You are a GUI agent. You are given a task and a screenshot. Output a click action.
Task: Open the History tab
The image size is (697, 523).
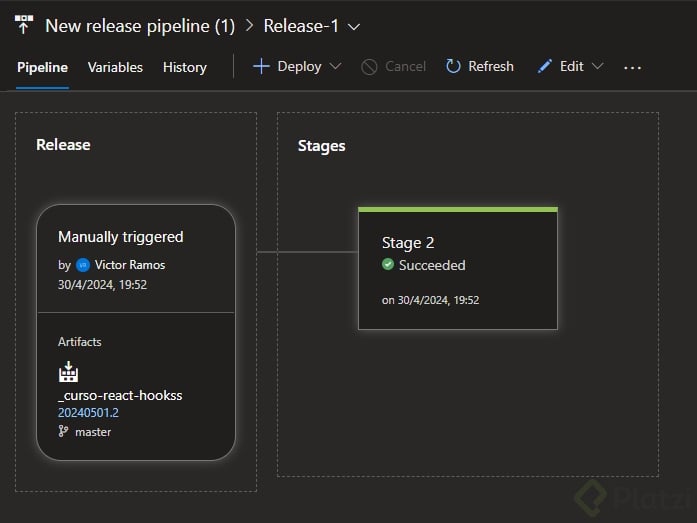point(185,67)
